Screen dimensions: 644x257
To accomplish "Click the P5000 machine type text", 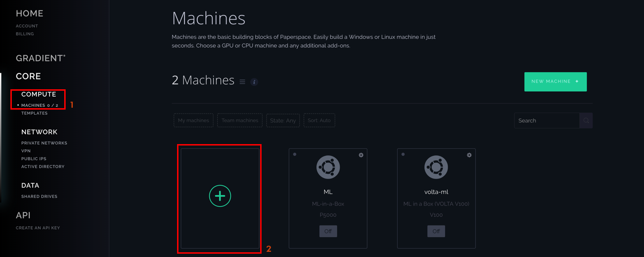I will coord(328,215).
